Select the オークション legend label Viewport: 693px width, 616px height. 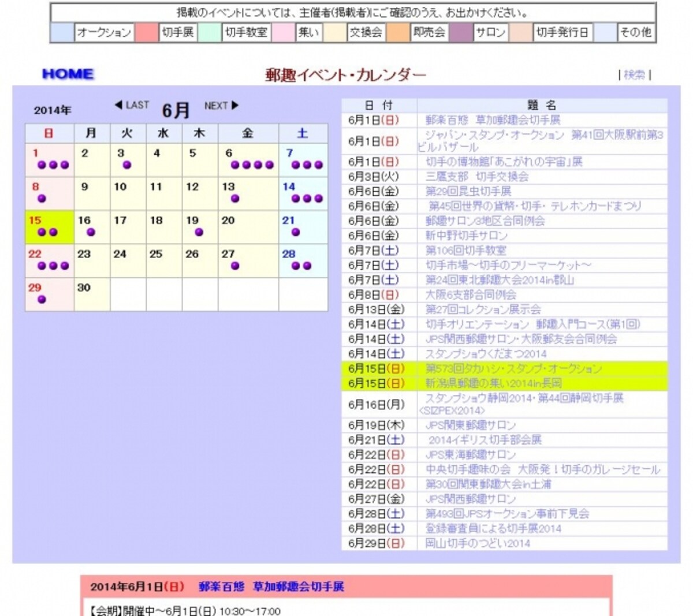click(x=104, y=32)
